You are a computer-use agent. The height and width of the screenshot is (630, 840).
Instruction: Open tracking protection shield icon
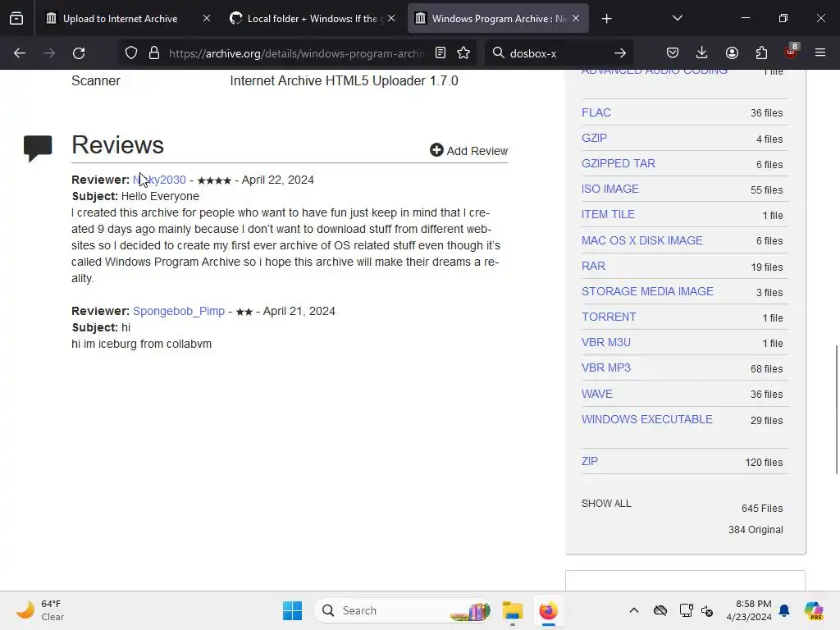131,53
